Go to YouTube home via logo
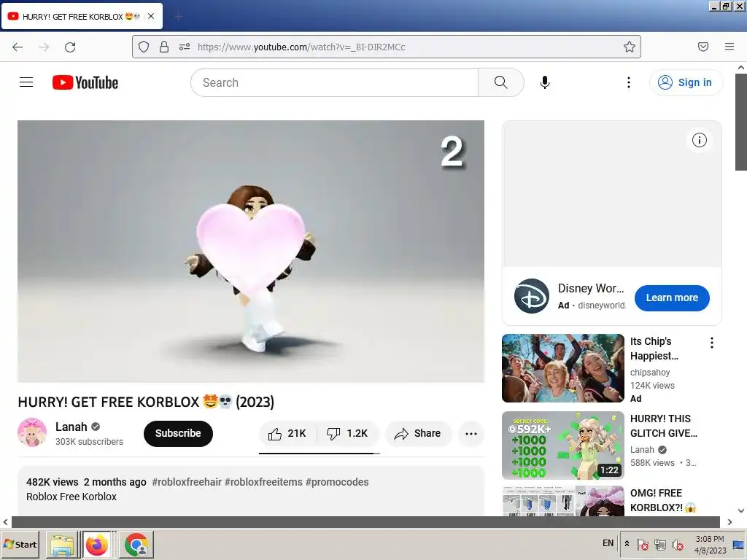747x560 pixels. [85, 82]
